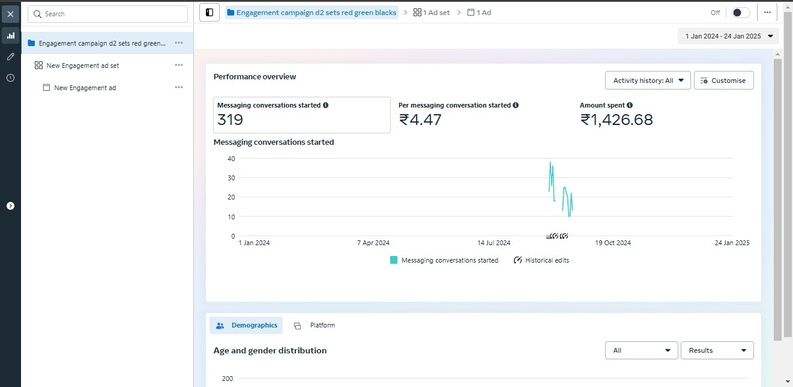Click the ₹1,426.68 amount spent value
The height and width of the screenshot is (387, 793).
pyautogui.click(x=616, y=120)
